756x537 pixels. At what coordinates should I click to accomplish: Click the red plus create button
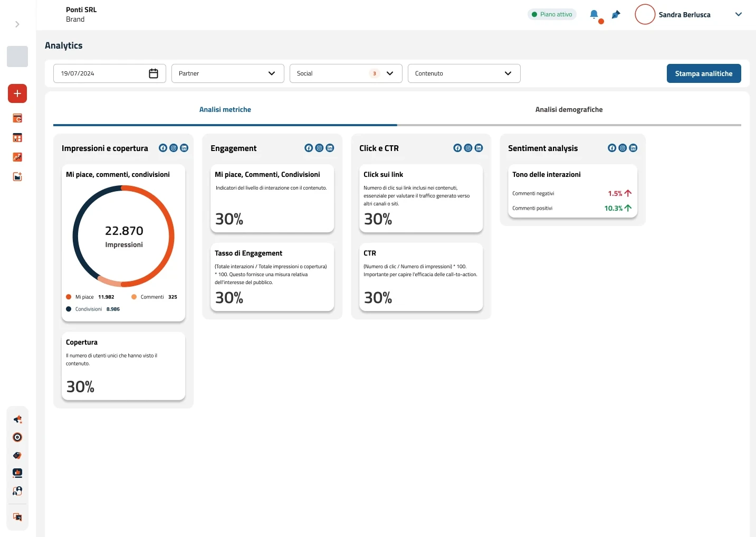click(x=17, y=93)
